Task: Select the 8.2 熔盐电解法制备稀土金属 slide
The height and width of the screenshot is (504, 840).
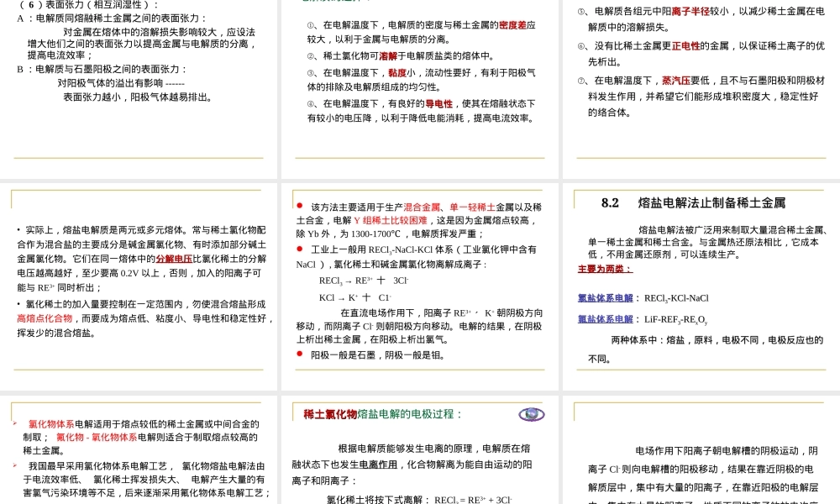Action: tap(701, 286)
